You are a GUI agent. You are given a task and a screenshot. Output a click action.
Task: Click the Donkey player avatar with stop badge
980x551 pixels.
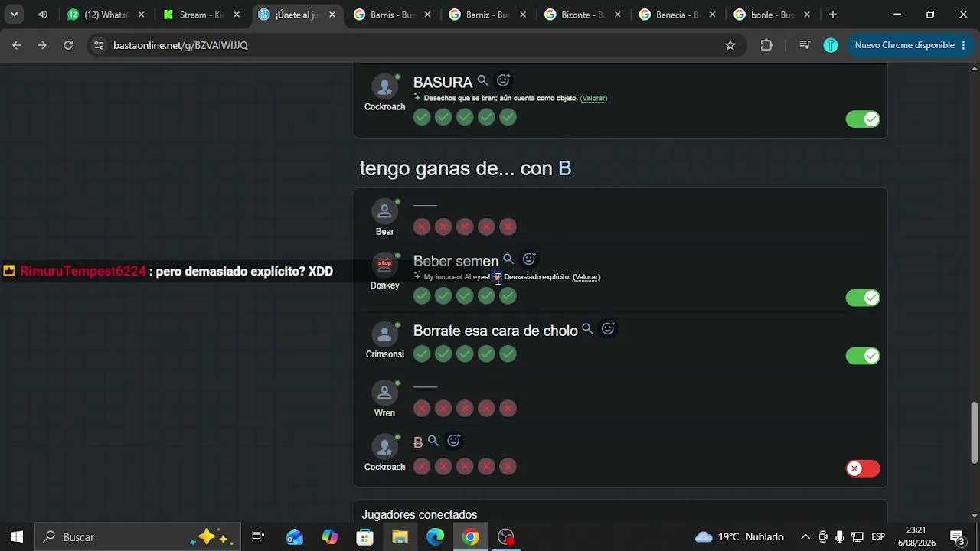coord(384,265)
